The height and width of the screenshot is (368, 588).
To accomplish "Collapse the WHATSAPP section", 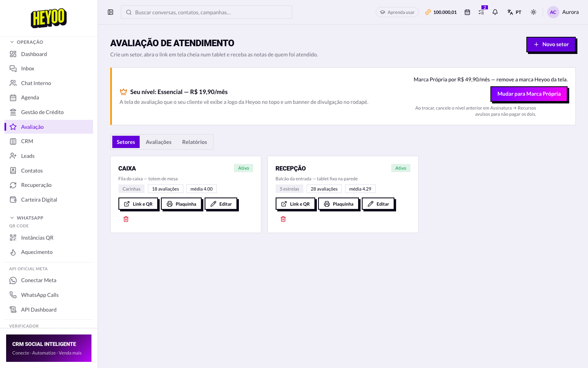I will click(x=27, y=218).
